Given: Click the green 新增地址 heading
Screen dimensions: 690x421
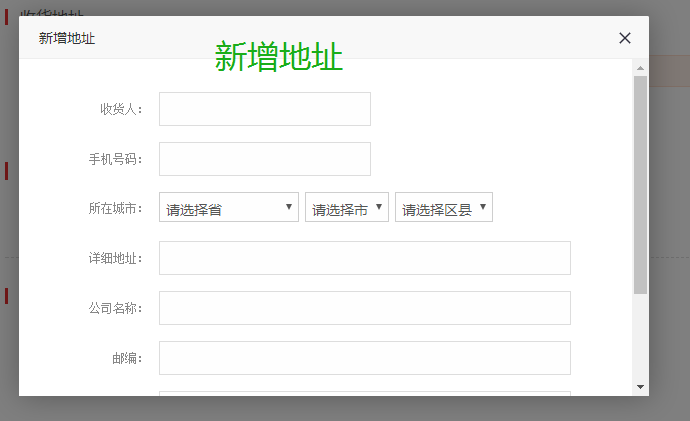Looking at the screenshot, I should click(279, 58).
